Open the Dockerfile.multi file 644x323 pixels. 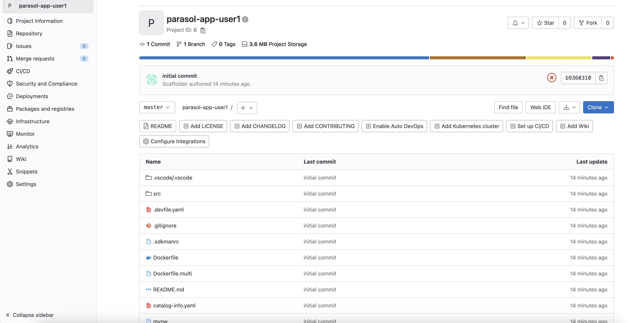(x=172, y=274)
